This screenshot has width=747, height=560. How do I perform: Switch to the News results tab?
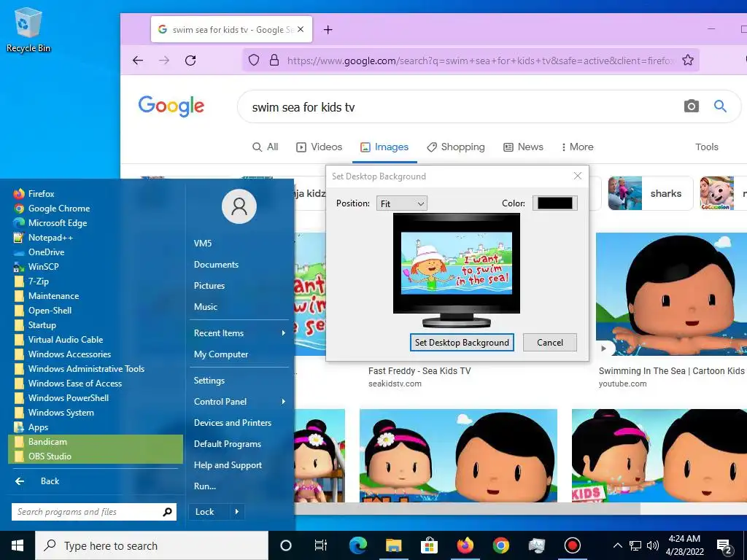click(523, 147)
